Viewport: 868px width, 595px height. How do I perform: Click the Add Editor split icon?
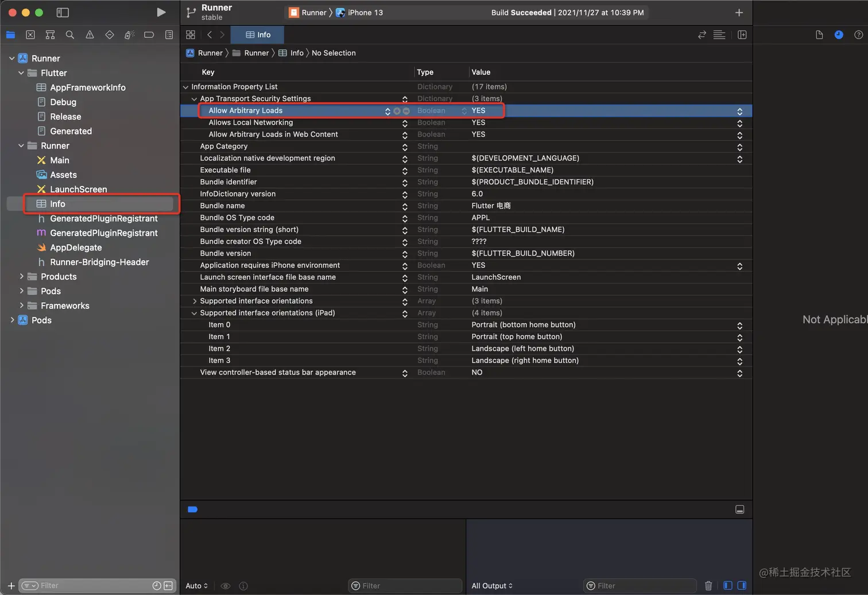(742, 35)
